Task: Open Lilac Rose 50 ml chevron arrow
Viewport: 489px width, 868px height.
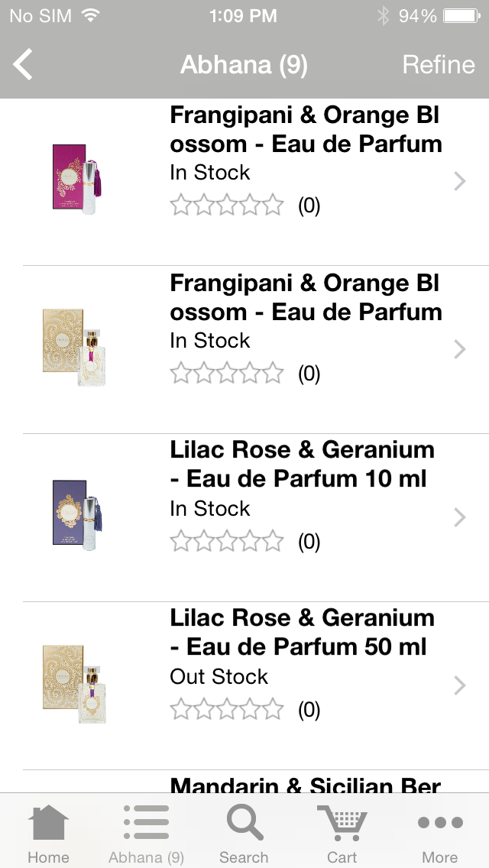Action: [459, 685]
